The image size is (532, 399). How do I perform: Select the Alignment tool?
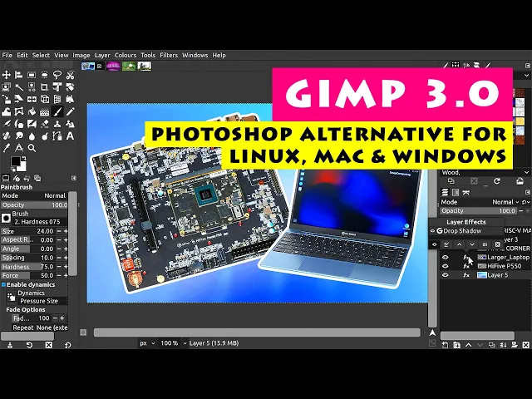tap(19, 75)
